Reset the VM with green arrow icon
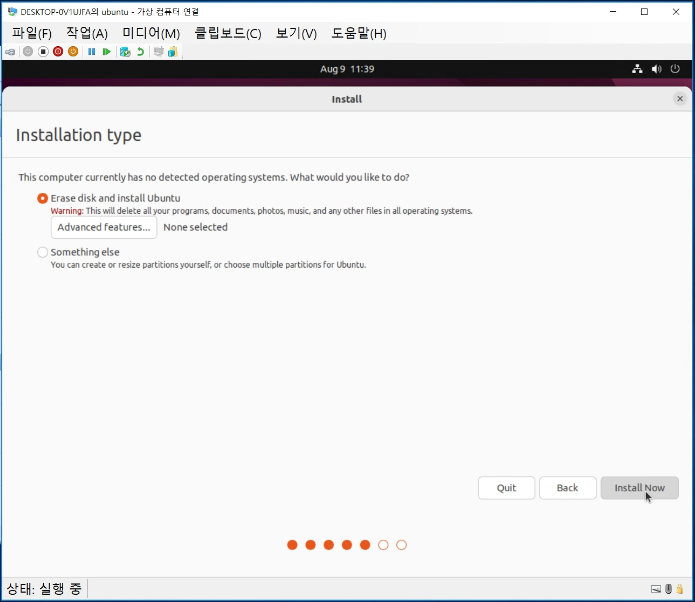Viewport: 695px width, 602px height. point(106,52)
